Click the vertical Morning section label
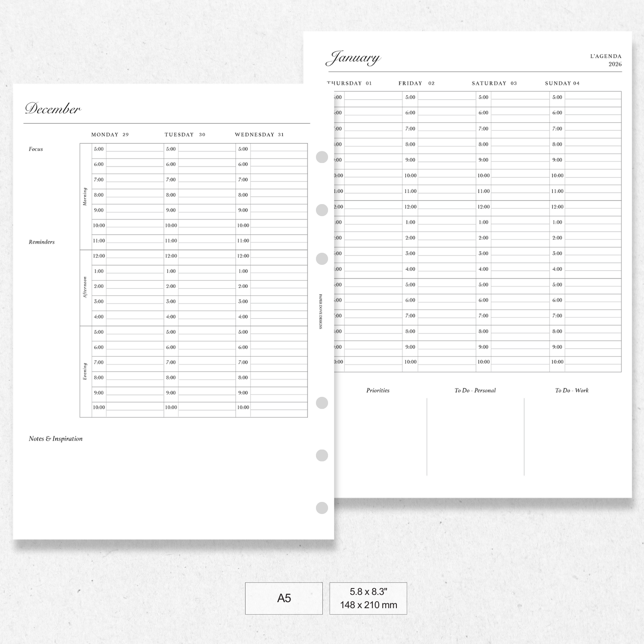Viewport: 644px width, 644px height. (x=85, y=196)
